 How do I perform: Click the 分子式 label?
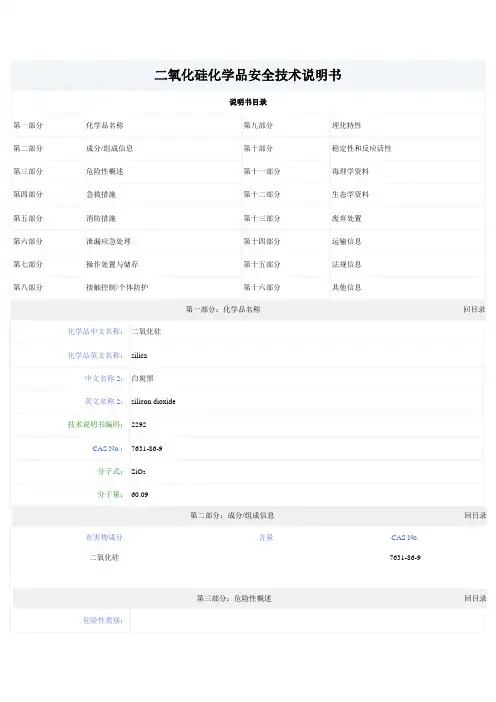110,471
